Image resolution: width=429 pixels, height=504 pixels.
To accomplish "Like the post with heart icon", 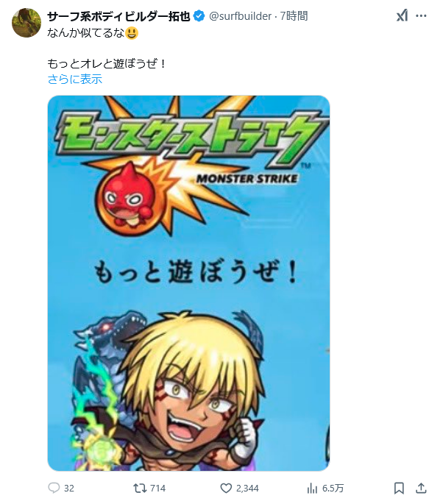I will pos(226,489).
